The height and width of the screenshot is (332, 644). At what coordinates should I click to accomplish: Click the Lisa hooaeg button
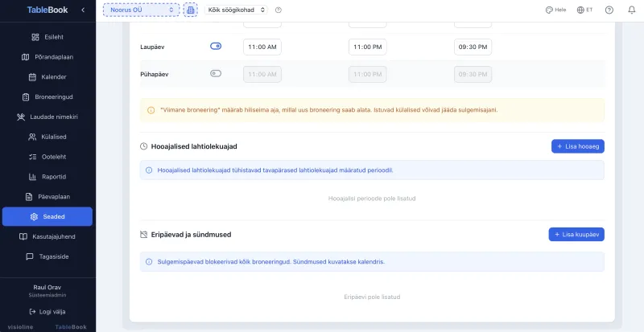[x=577, y=146]
